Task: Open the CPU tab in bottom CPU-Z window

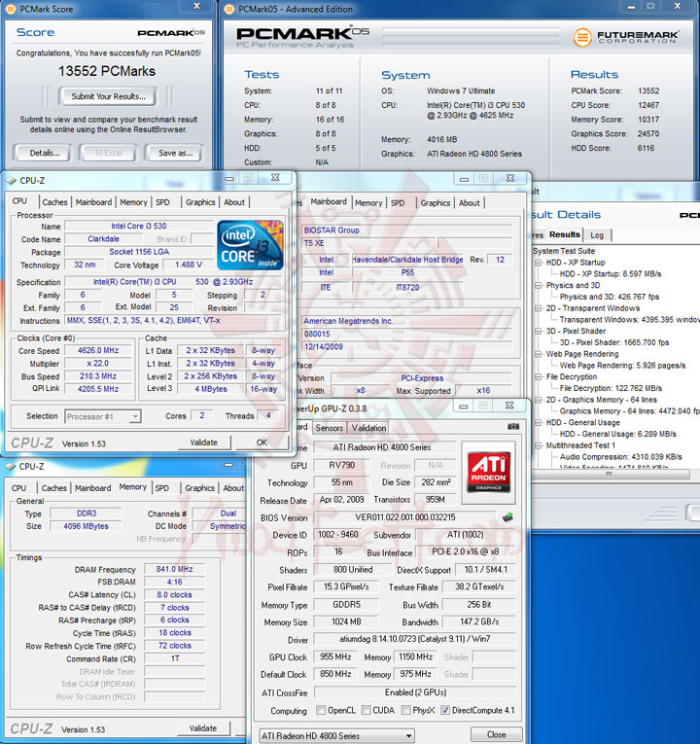Action: click(19, 488)
